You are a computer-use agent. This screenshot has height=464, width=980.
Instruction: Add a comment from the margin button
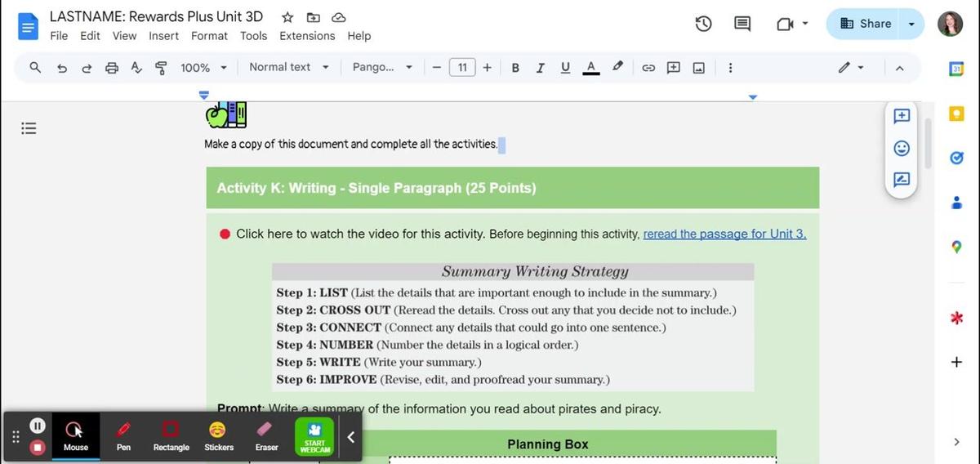coord(902,116)
